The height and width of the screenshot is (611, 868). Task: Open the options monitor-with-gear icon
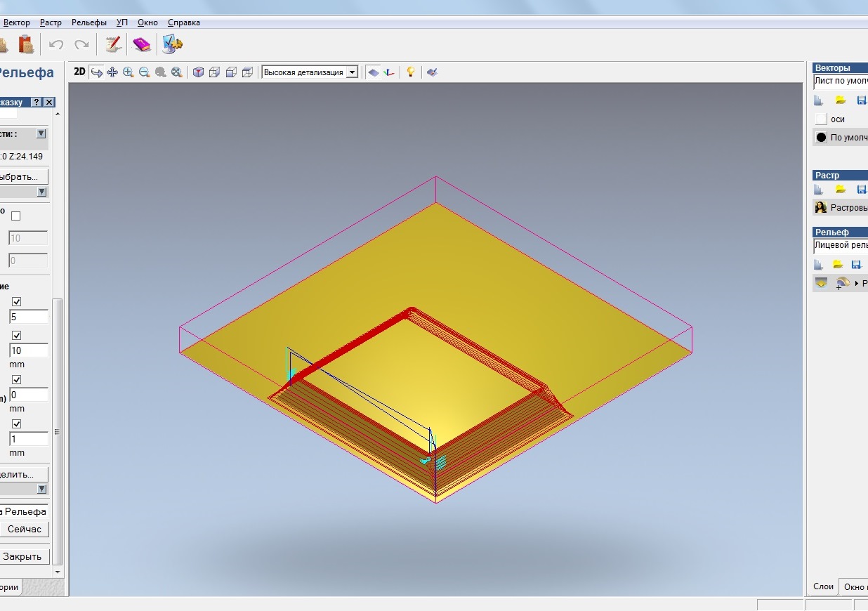172,44
